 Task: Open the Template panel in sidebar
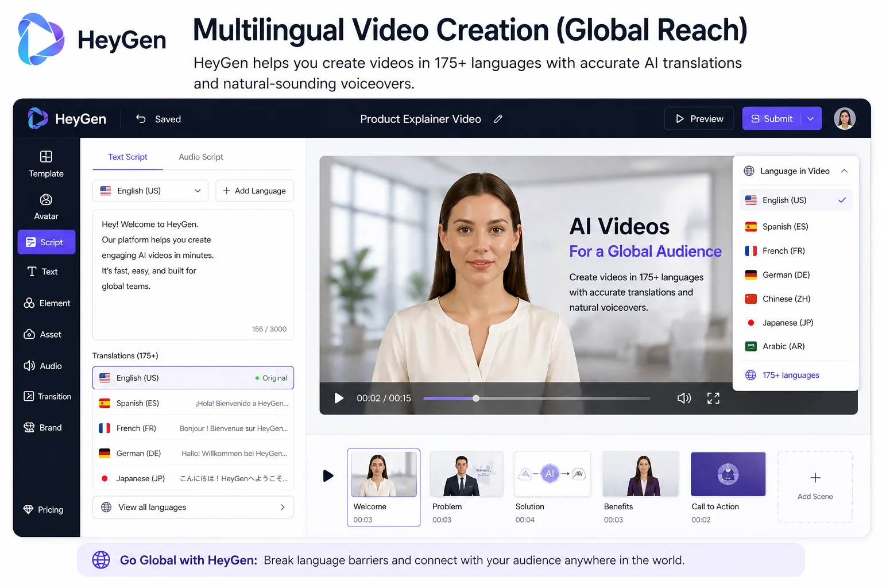tap(46, 164)
